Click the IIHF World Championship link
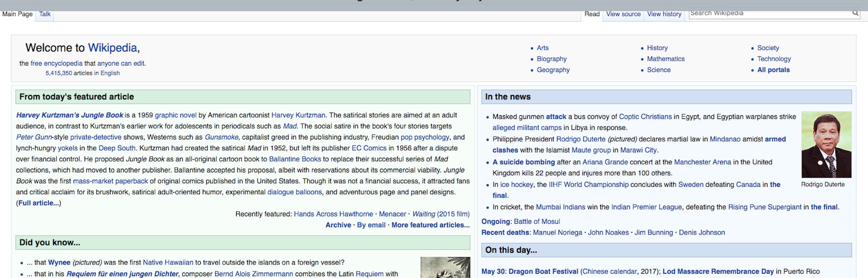Screen dimensions: 868x278 pos(589,185)
